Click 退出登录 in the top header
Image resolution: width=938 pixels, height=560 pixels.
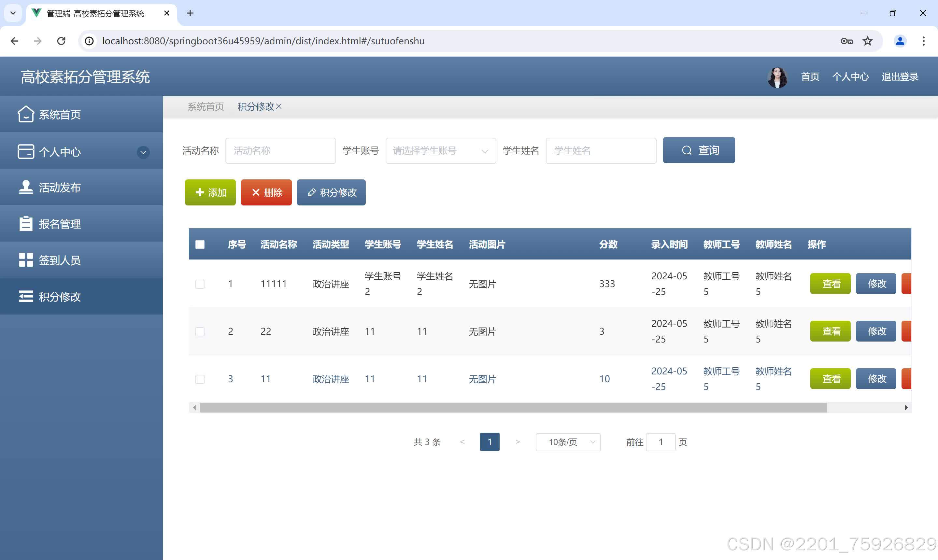pyautogui.click(x=900, y=77)
